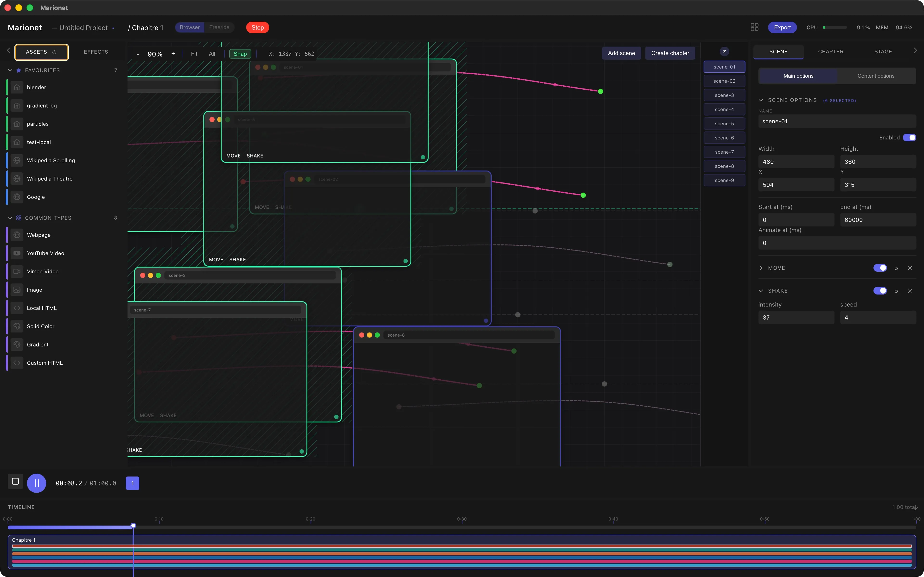Collapse the FAVOURITES section
This screenshot has height=577, width=924.
pyautogui.click(x=10, y=70)
